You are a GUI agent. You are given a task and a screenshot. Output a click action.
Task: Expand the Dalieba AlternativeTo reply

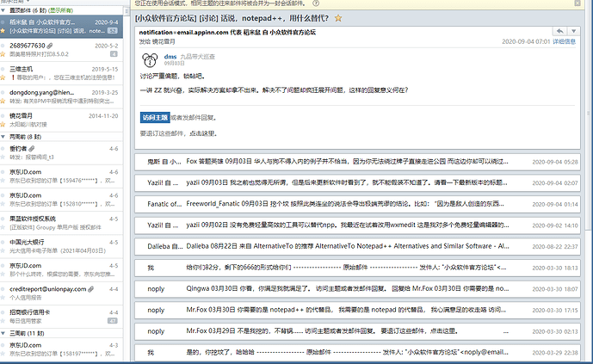(357, 246)
